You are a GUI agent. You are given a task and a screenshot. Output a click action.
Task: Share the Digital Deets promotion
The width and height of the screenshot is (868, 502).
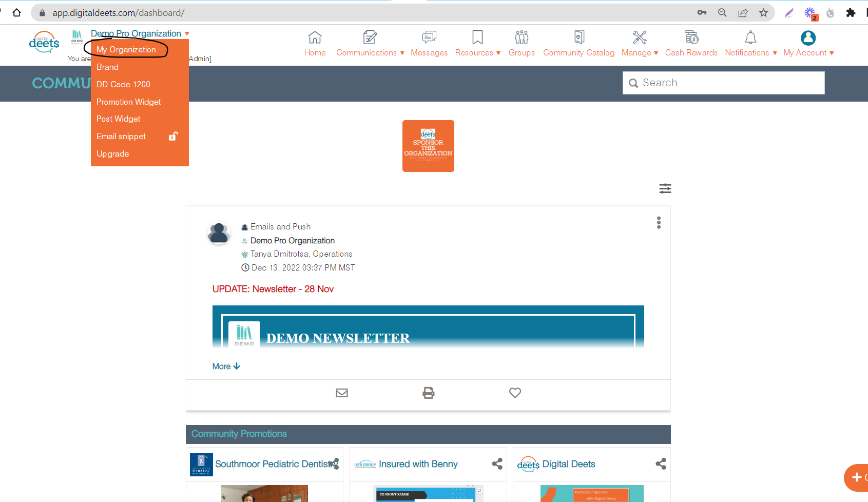661,464
